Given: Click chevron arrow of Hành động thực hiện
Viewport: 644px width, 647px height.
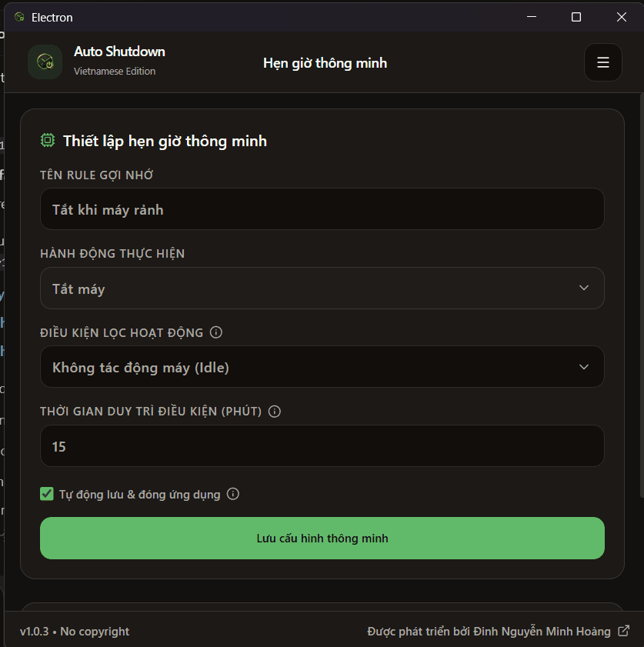Looking at the screenshot, I should pyautogui.click(x=584, y=288).
